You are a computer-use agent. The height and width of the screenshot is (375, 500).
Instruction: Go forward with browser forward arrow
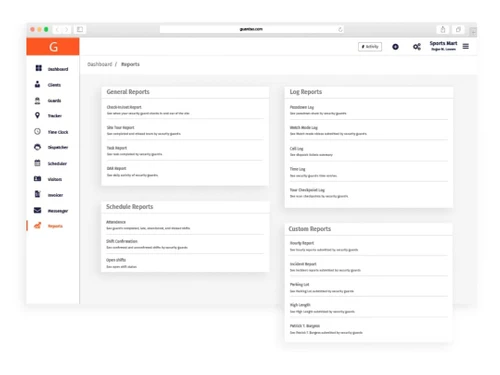(x=67, y=29)
